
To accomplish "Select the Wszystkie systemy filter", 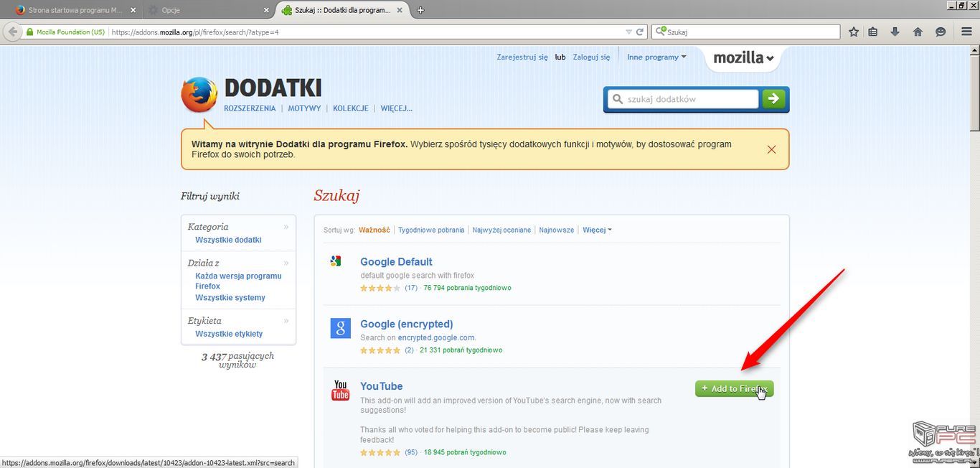I will pyautogui.click(x=230, y=297).
